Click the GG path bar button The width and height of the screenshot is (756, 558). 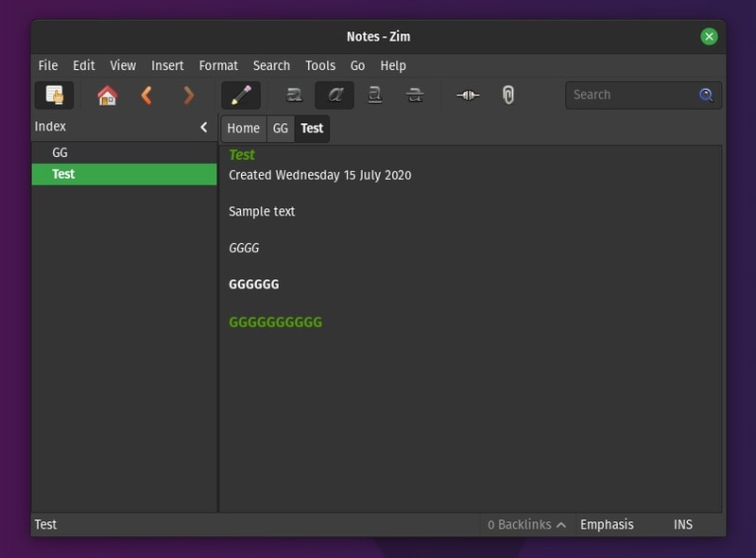click(280, 129)
